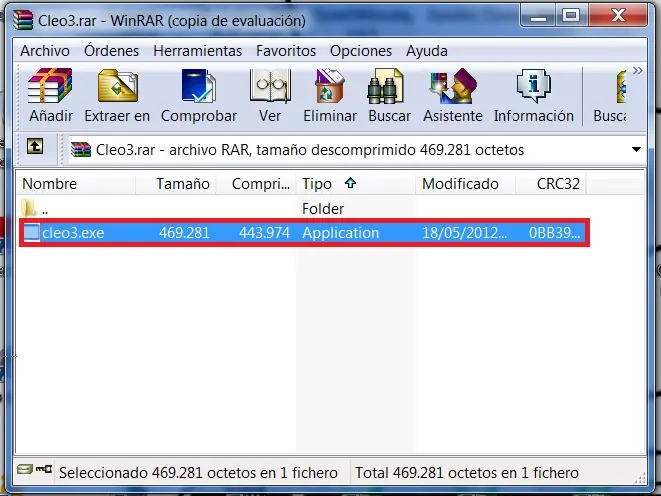
Task: Click the Comprobar toolbar icon
Action: click(199, 86)
